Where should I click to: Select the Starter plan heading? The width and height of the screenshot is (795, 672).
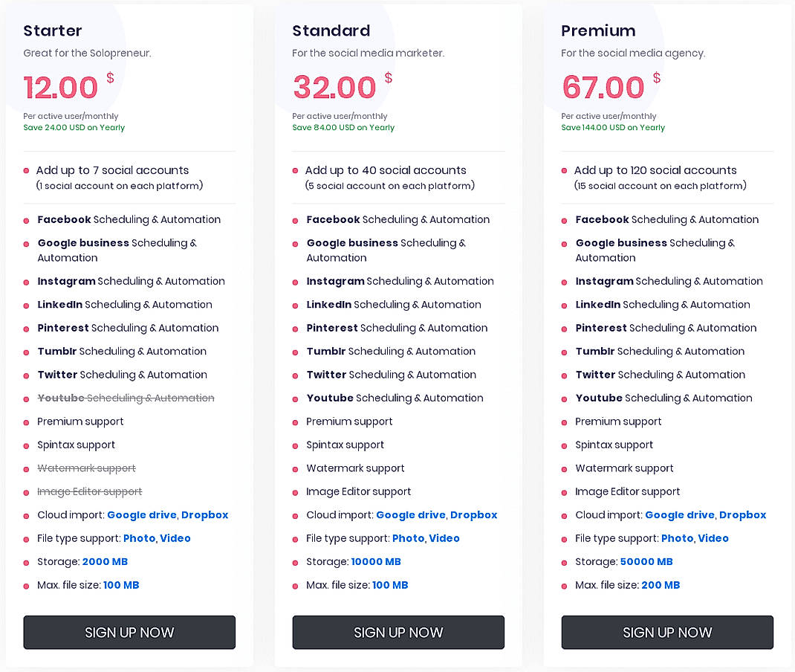(52, 30)
